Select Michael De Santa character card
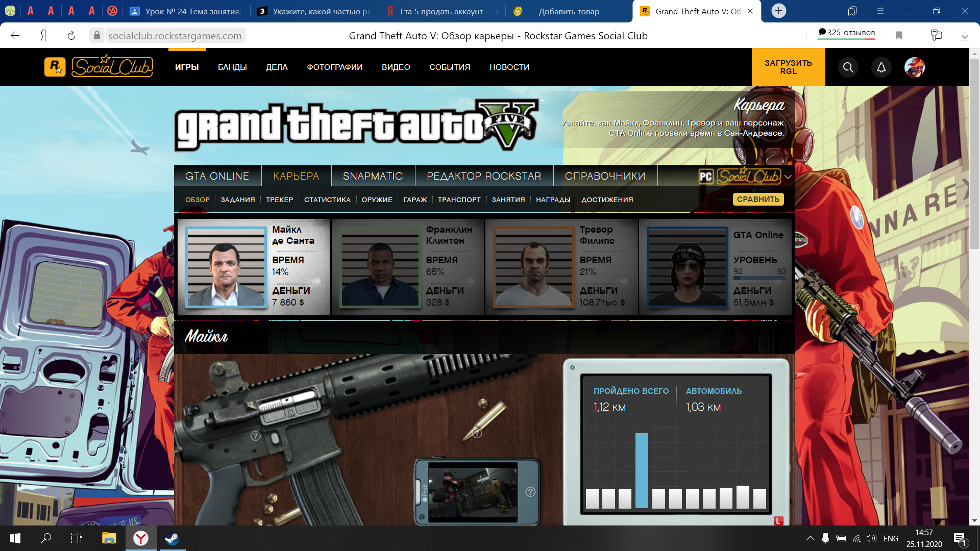 point(254,267)
